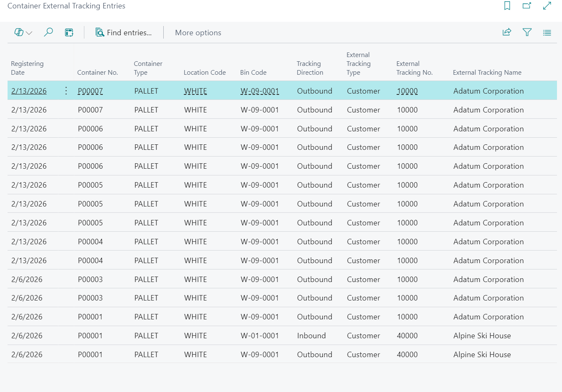
Task: Select the Inbound row with bin W-01-0001
Action: tap(311, 336)
